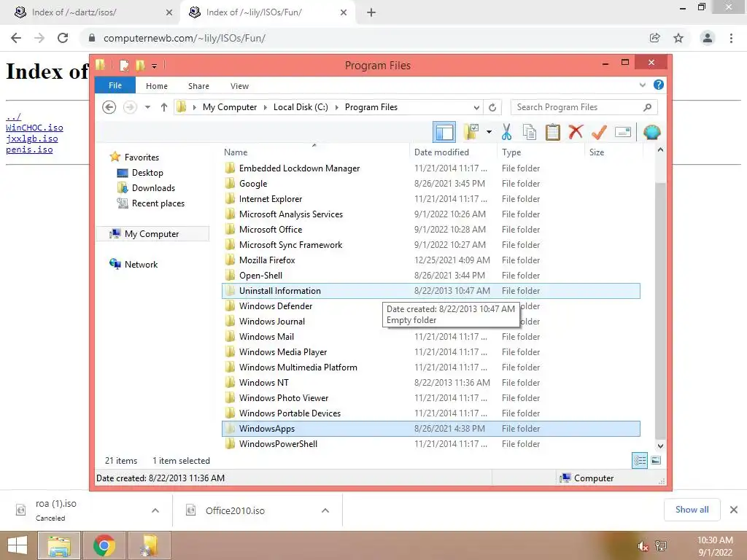This screenshot has width=747, height=560.
Task: Open recent locations dropdown in Explorer
Action: 147,107
